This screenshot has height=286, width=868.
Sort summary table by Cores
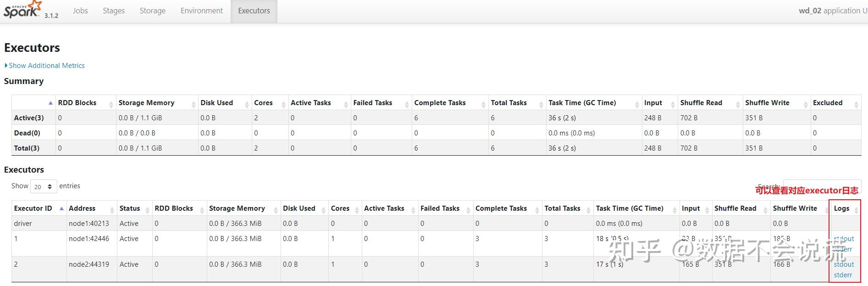coord(263,103)
